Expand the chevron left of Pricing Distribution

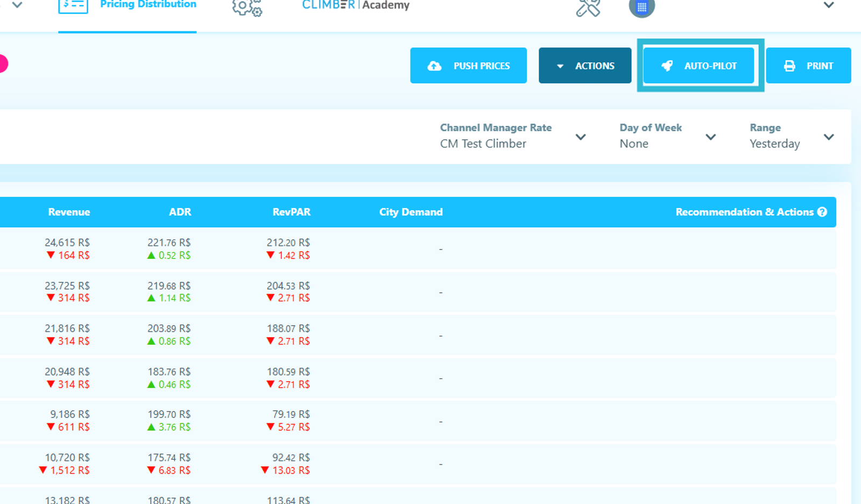(x=17, y=5)
